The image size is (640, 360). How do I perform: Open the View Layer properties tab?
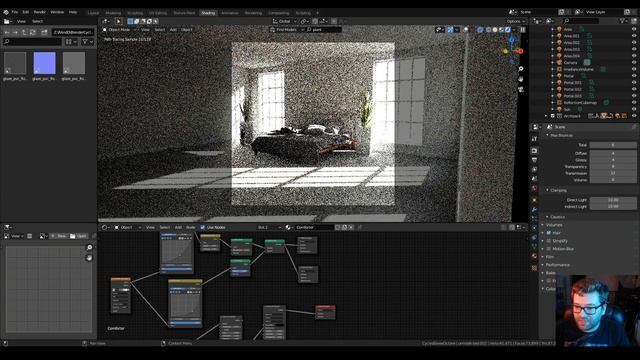tap(534, 169)
